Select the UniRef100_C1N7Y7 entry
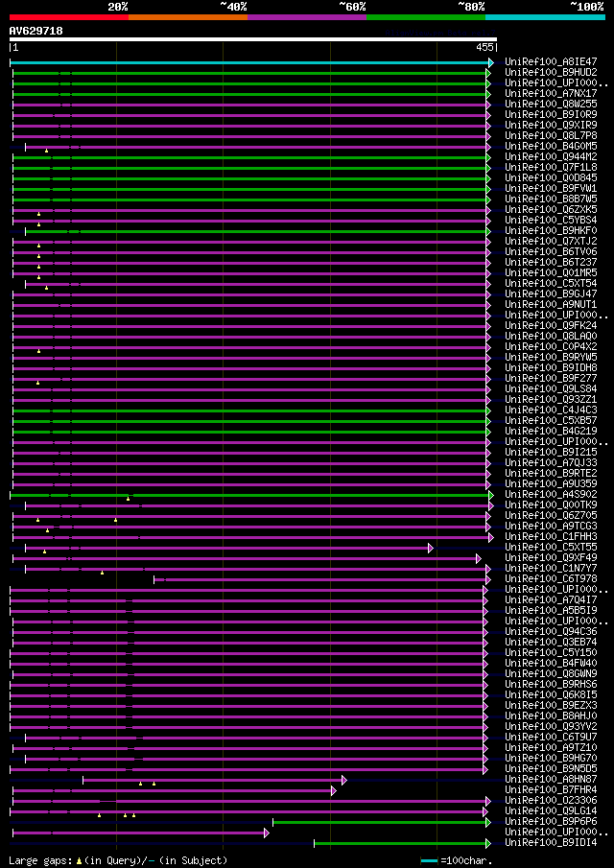Screen dimensions: 614x868 point(551,569)
